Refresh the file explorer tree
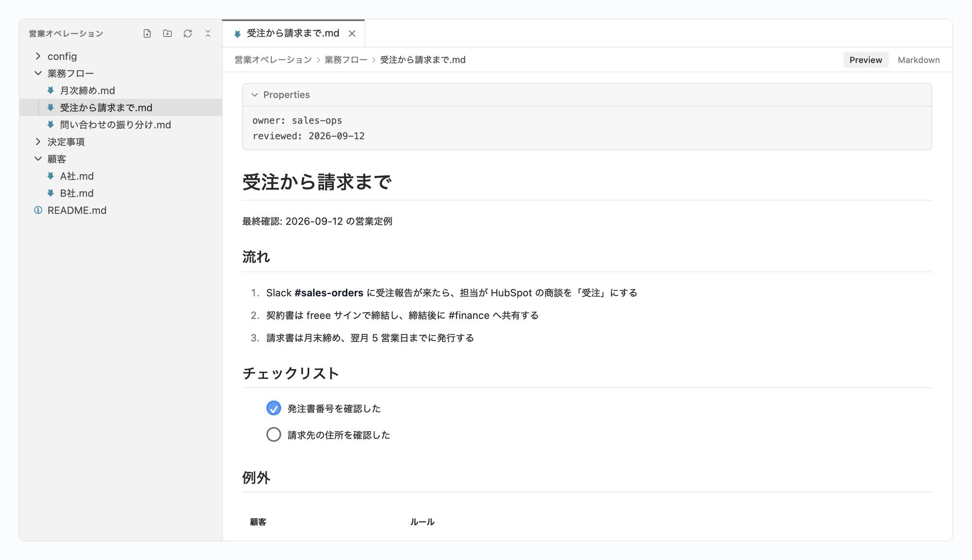Image resolution: width=972 pixels, height=560 pixels. pos(188,34)
